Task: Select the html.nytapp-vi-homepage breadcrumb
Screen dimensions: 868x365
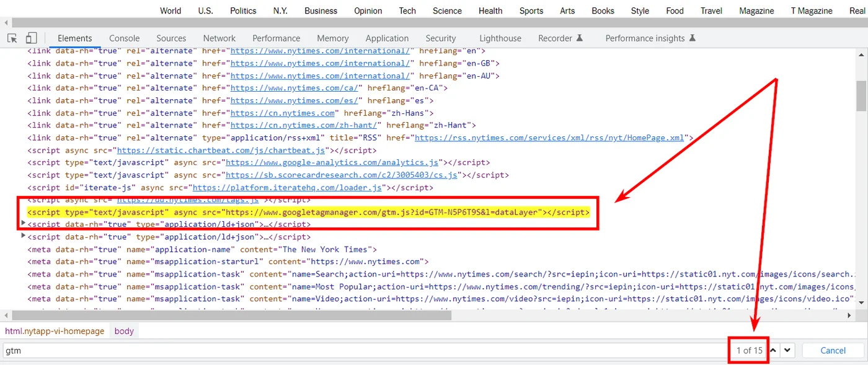Action: point(55,331)
